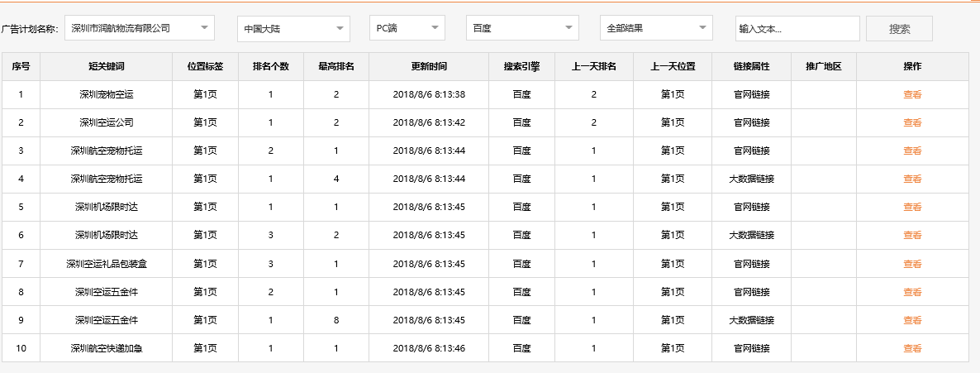Viewport: 980px width, 373px height.
Task: Open 查看 link in row 4
Action: (912, 179)
